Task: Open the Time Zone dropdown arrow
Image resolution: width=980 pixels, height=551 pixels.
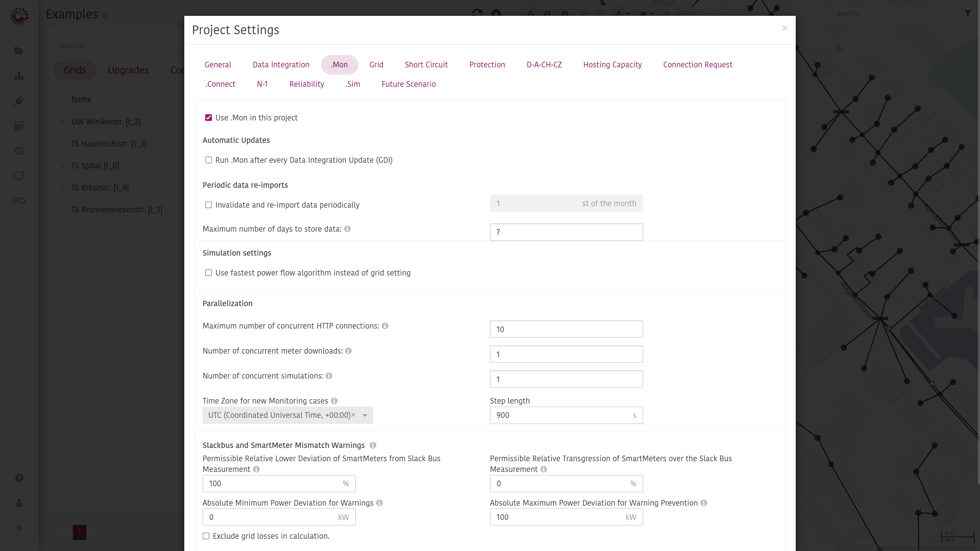Action: click(365, 415)
